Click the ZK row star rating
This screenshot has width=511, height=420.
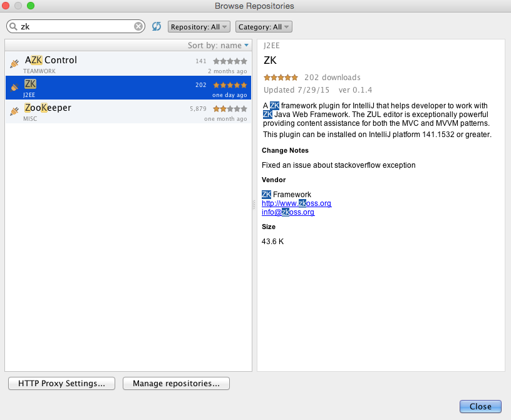click(x=230, y=85)
